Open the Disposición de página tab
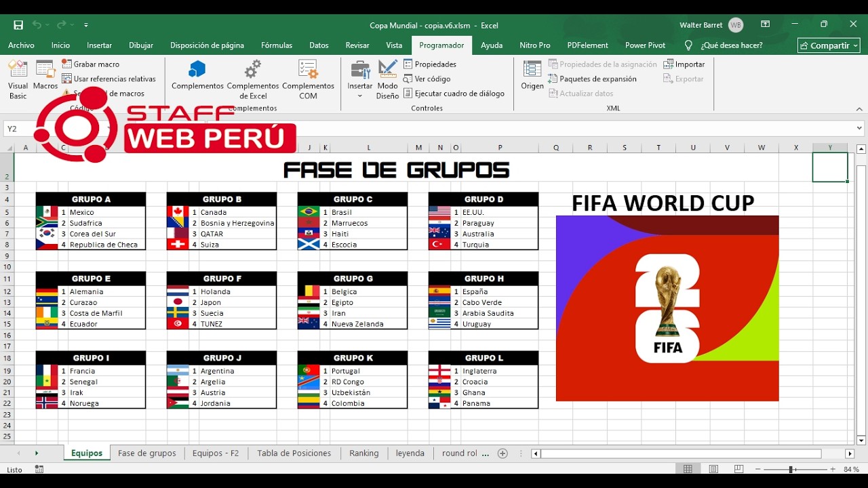The image size is (868, 488). tap(207, 45)
